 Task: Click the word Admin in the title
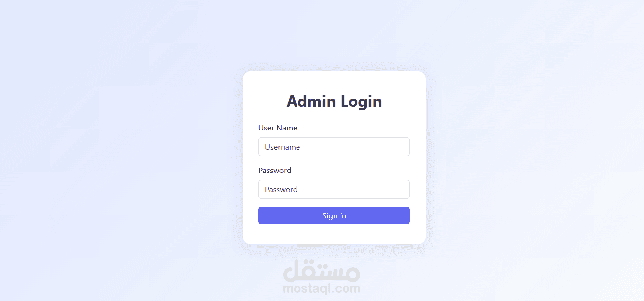click(x=309, y=101)
